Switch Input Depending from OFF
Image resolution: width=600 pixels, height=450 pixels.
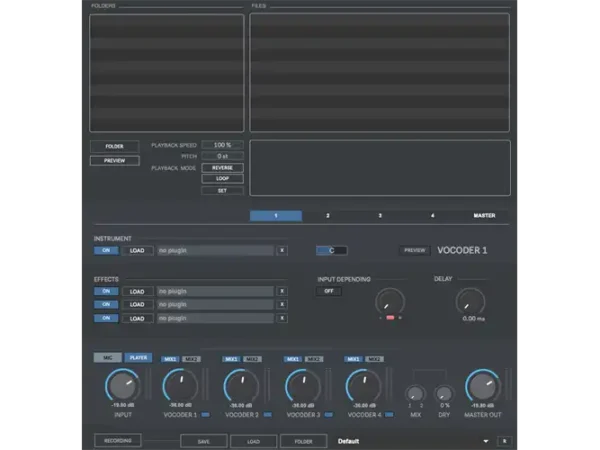(329, 291)
